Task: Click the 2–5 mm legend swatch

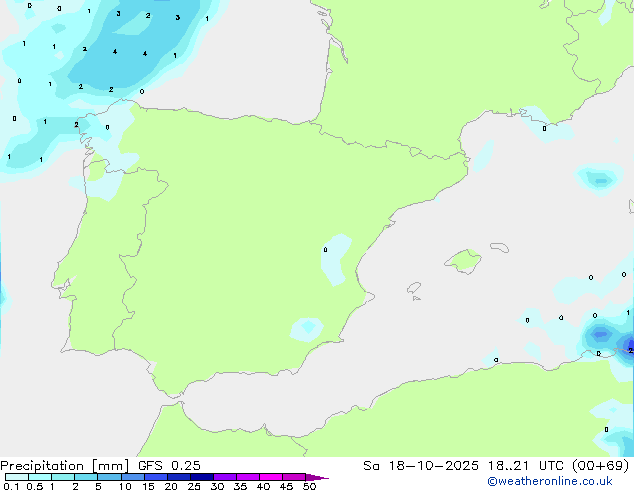Action: pos(86,477)
